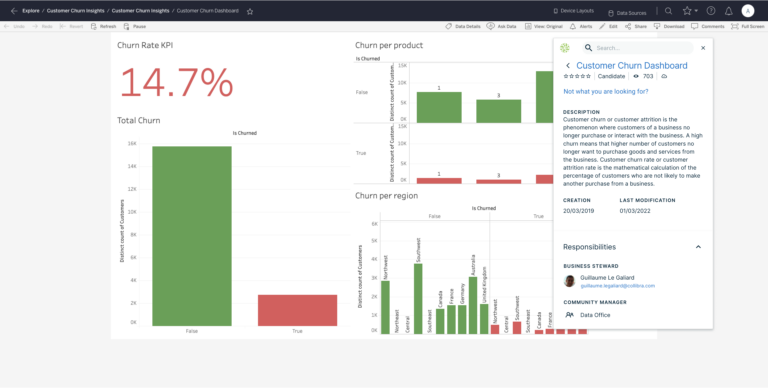Click the search magnifier in header

pos(668,11)
